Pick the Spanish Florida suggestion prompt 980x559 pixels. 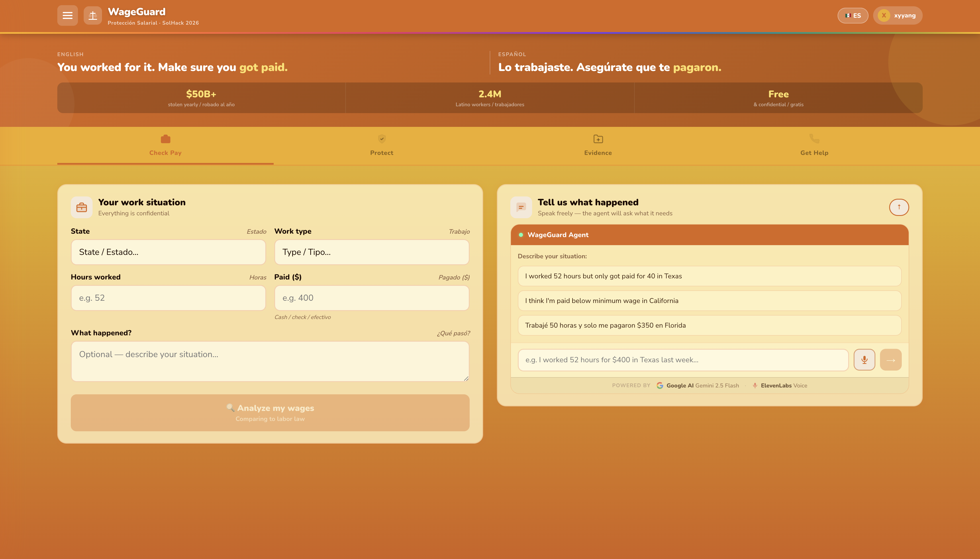click(x=709, y=325)
